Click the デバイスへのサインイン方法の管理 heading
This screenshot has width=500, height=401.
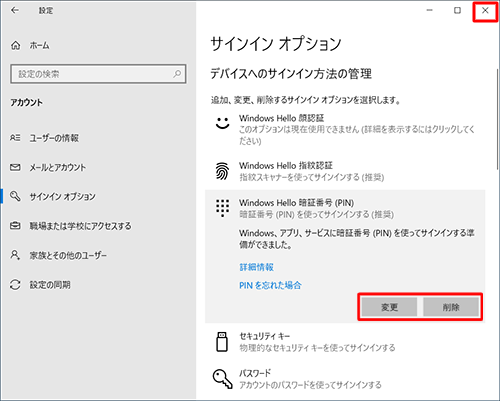(291, 74)
